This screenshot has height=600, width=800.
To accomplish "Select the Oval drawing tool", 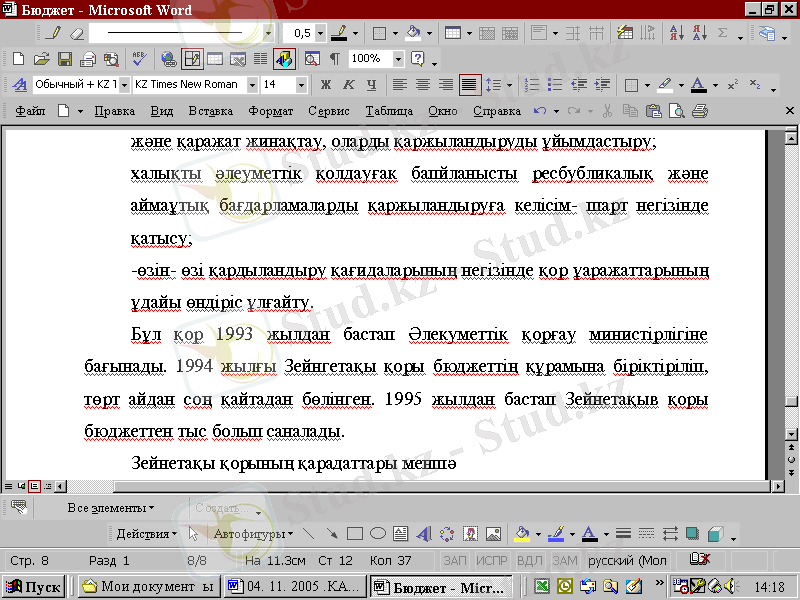I will [x=378, y=533].
